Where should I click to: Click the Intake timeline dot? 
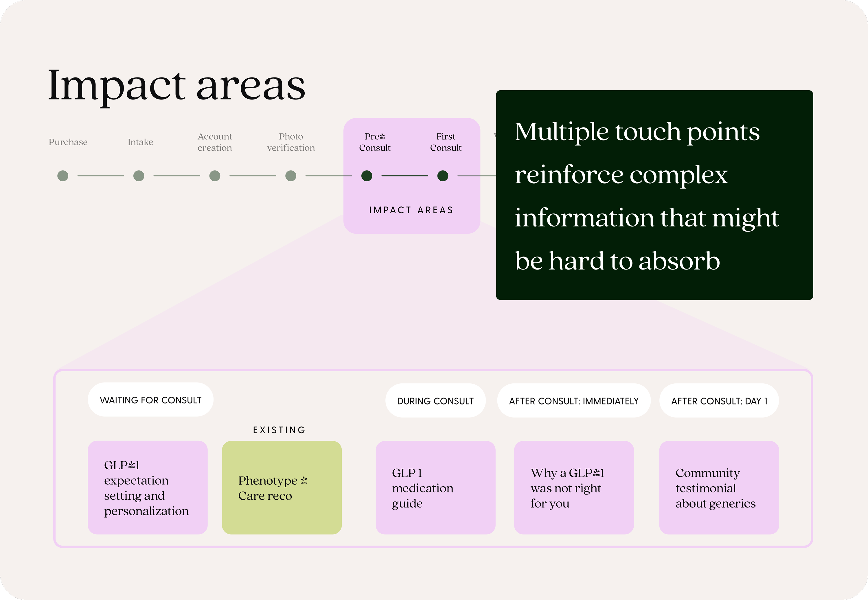click(x=139, y=176)
